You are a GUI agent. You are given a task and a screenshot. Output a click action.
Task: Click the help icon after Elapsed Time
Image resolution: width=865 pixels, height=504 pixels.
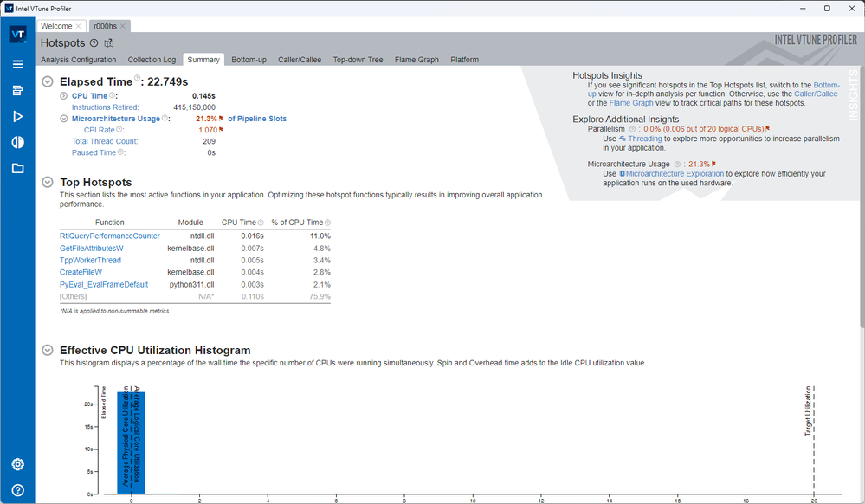[138, 78]
